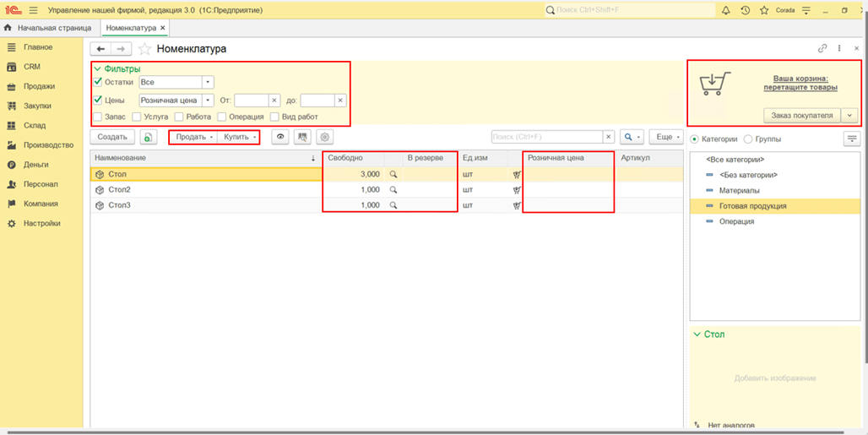Uncheck the Остатки filter checkbox
The height and width of the screenshot is (435, 868).
[x=99, y=82]
